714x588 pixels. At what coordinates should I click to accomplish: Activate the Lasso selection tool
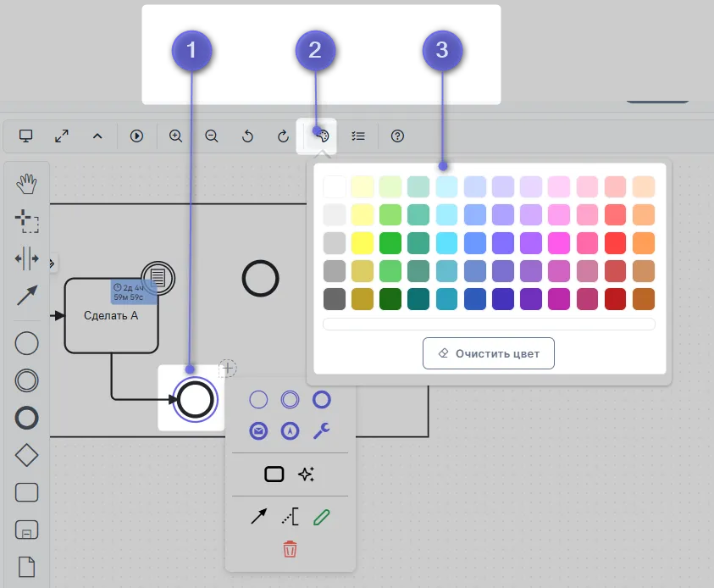[x=27, y=221]
